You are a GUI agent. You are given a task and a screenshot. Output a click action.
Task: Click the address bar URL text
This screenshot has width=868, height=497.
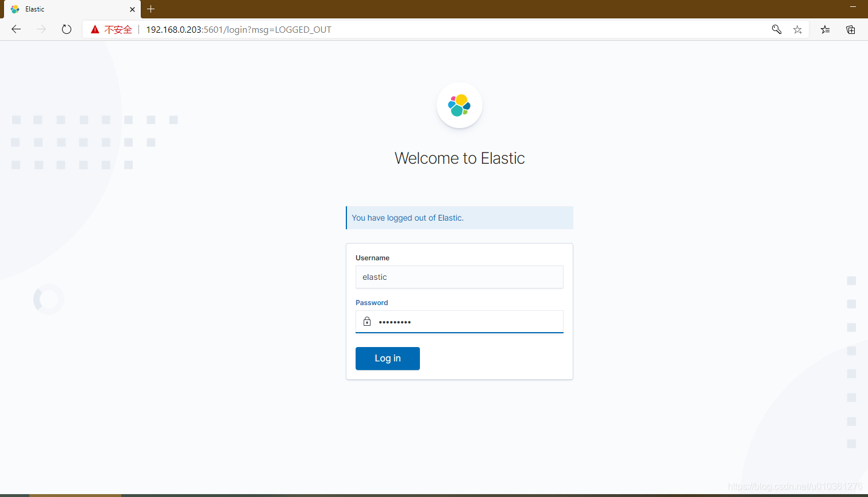pos(238,29)
